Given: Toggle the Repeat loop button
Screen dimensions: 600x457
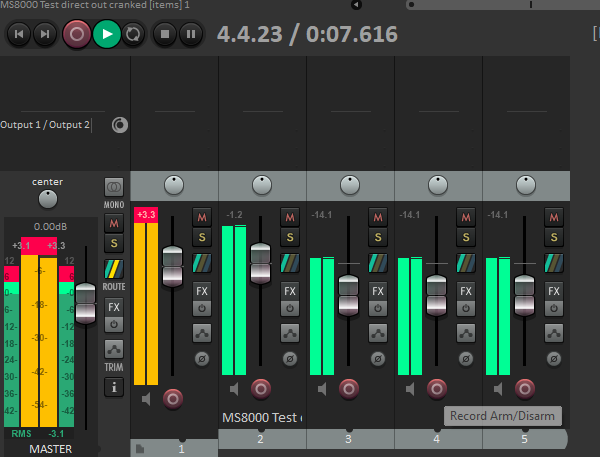Looking at the screenshot, I should 134,34.
